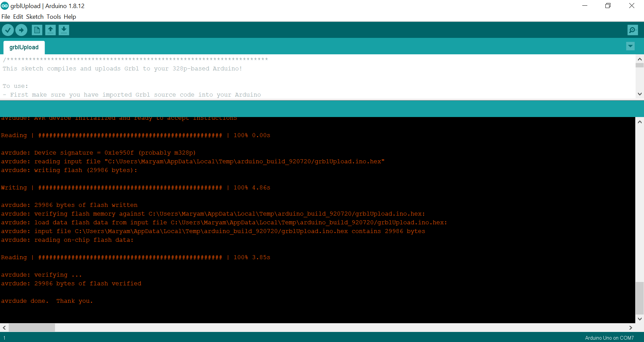Screen dimensions: 644x342
Task: Click 'input file ... contains 29986 bytes' line
Action: (x=213, y=231)
